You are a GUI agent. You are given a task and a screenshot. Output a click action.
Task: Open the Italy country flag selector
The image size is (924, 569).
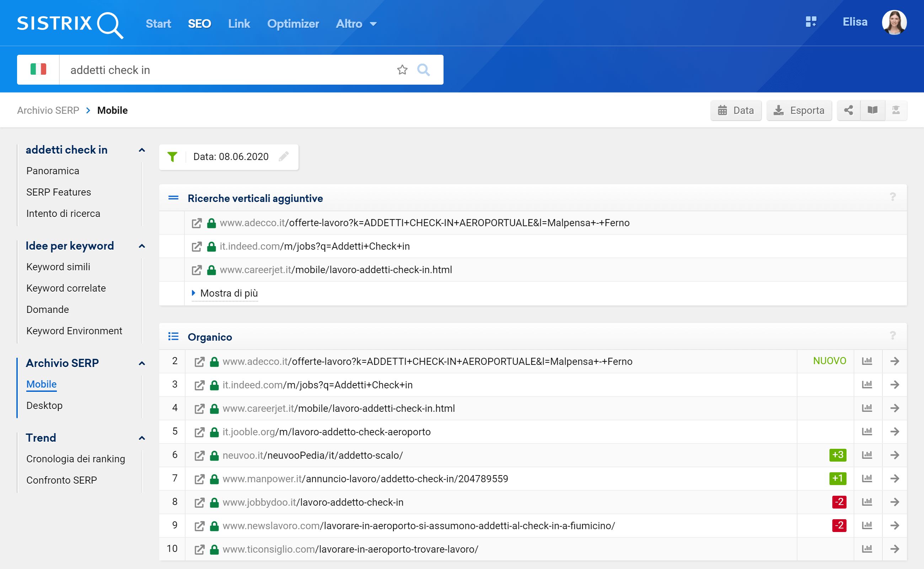(x=38, y=70)
